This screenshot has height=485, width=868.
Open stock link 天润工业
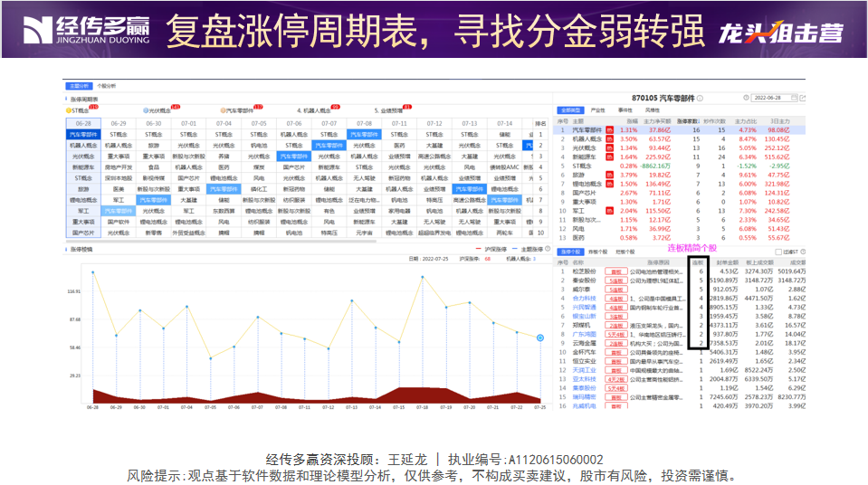[x=584, y=370]
